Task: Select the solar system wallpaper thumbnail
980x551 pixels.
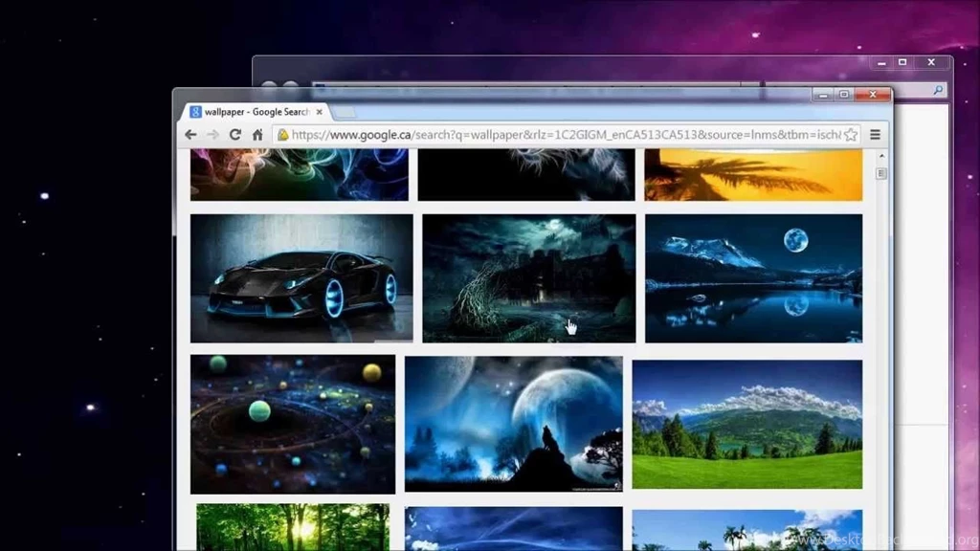Action: coord(292,422)
